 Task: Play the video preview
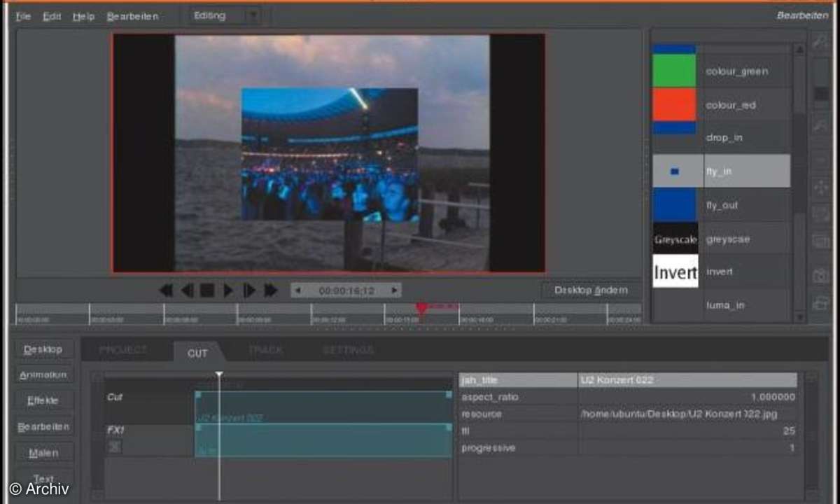pos(228,290)
